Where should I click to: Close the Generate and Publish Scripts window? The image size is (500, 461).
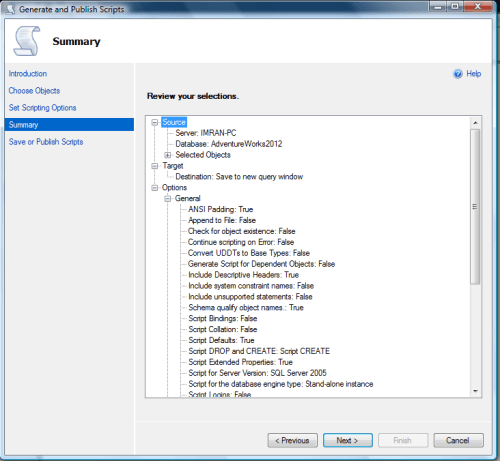[x=477, y=7]
